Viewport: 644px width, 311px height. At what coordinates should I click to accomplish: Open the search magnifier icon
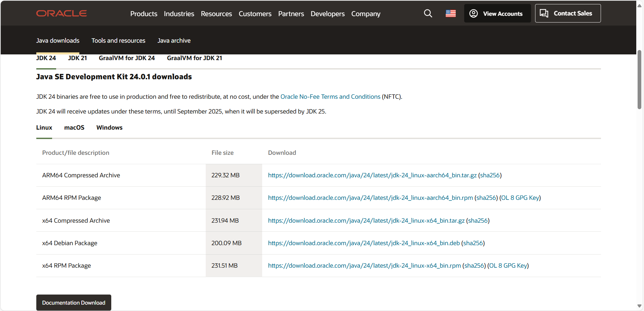428,13
